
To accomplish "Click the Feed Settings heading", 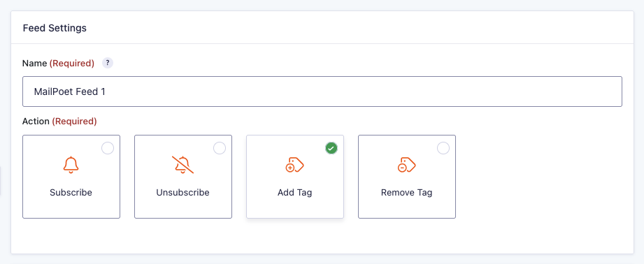I will [55, 28].
